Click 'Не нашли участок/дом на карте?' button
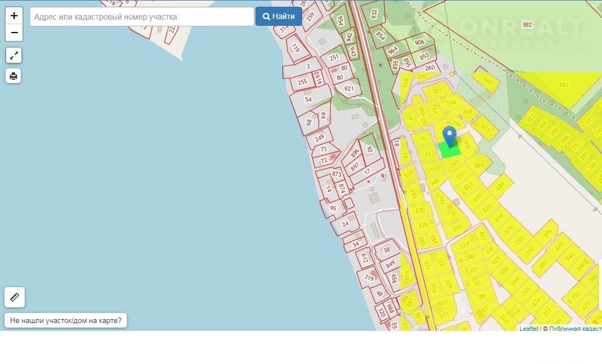 point(66,321)
